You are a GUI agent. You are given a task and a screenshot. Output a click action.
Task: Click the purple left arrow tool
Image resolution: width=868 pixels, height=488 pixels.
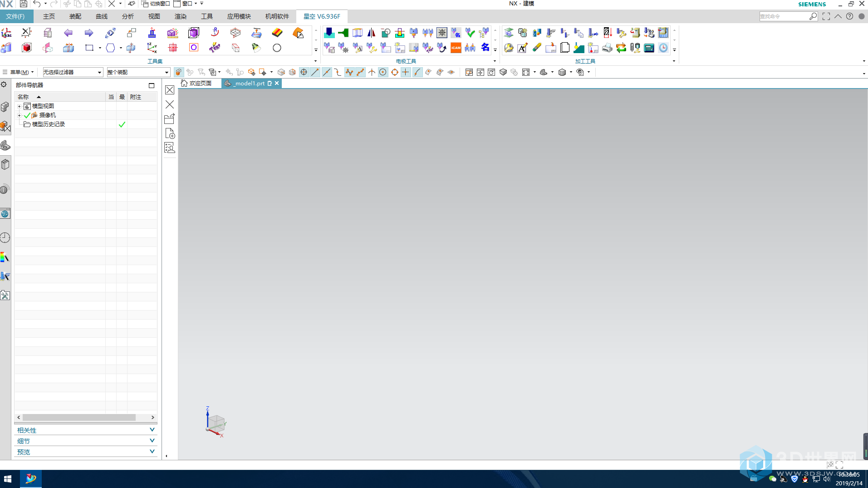pos(68,33)
